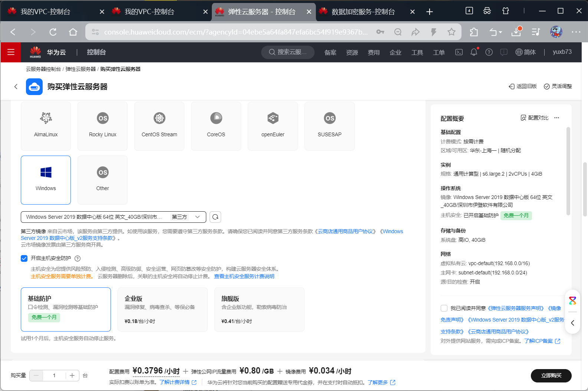Open 了解计费详情 link
The width and height of the screenshot is (588, 391).
(178, 382)
